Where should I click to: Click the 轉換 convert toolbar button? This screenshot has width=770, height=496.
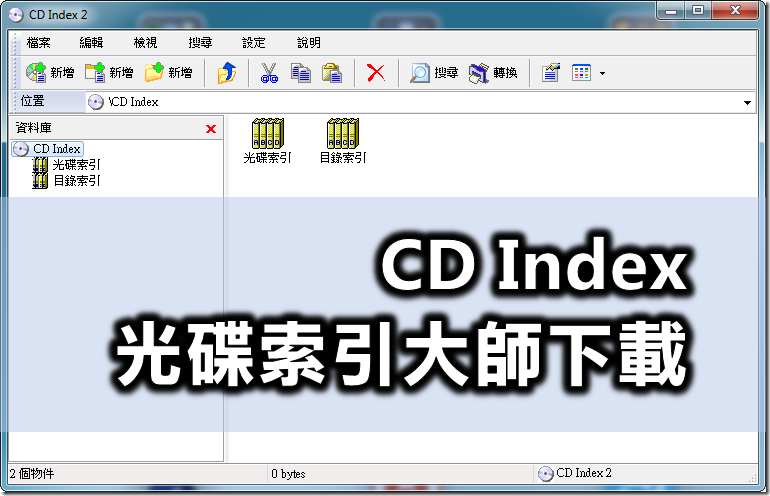click(x=493, y=73)
